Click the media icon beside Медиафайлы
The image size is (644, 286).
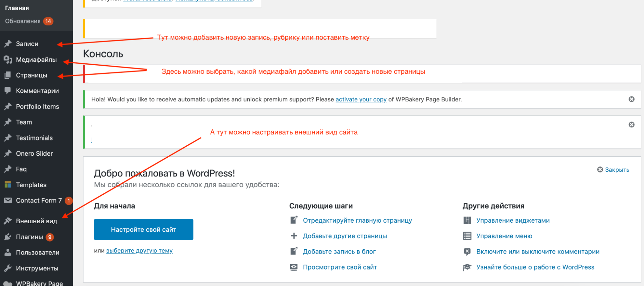coord(8,60)
